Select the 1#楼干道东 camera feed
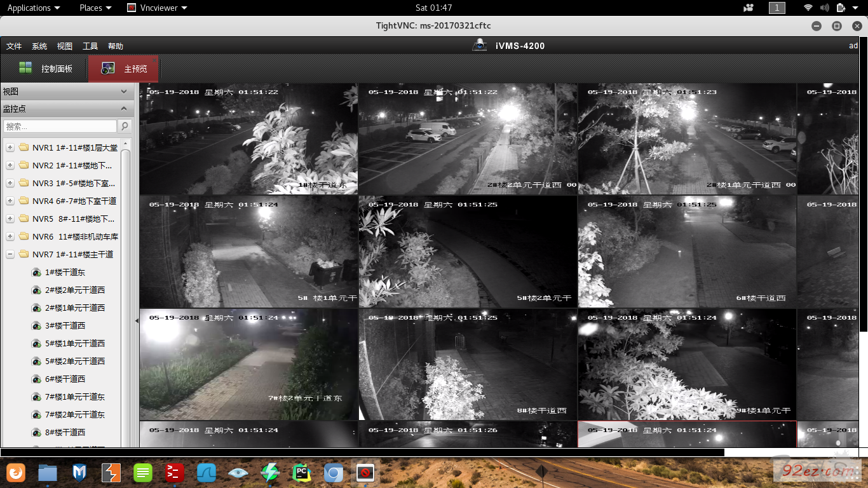This screenshot has width=868, height=488. point(248,139)
